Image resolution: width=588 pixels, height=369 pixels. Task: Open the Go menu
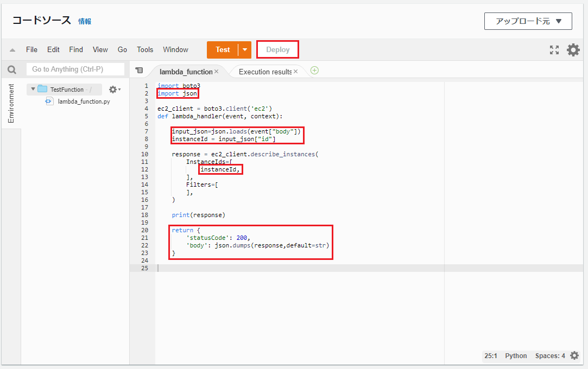pyautogui.click(x=122, y=49)
